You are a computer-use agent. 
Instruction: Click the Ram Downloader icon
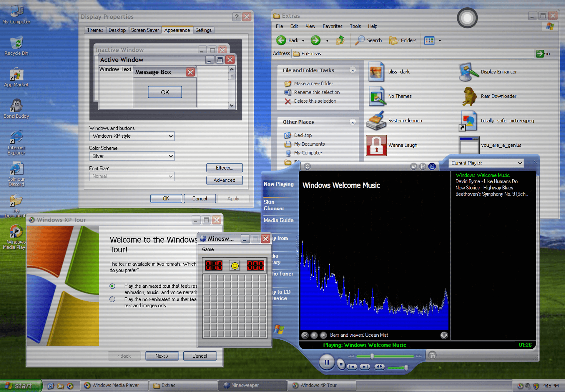(469, 96)
